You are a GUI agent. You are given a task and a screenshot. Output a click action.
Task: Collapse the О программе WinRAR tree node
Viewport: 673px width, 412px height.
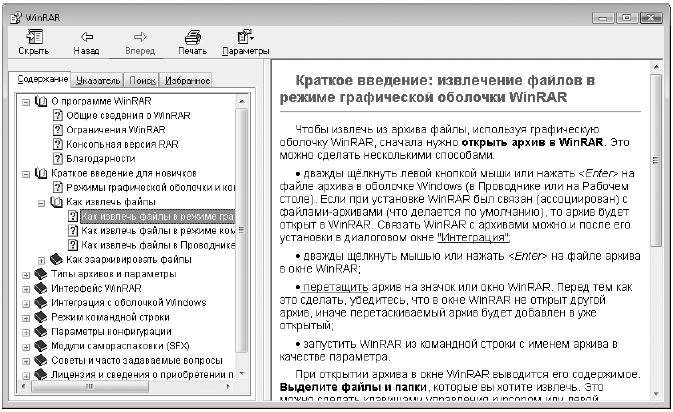coord(24,101)
